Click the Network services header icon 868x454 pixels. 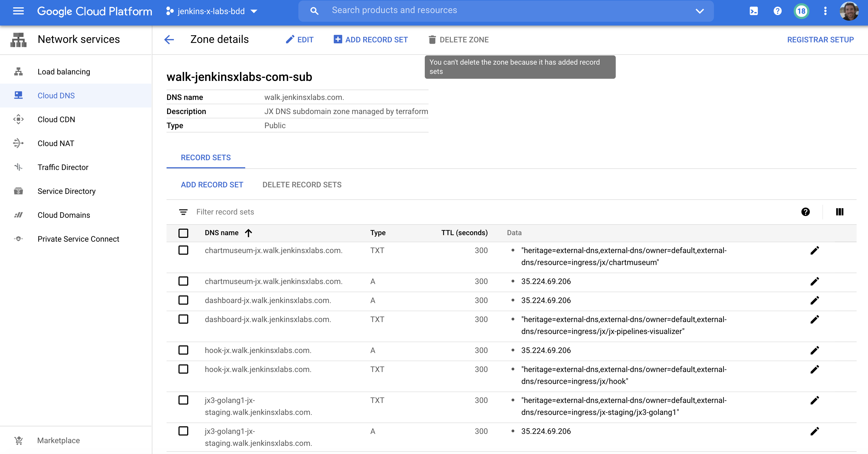(18, 40)
